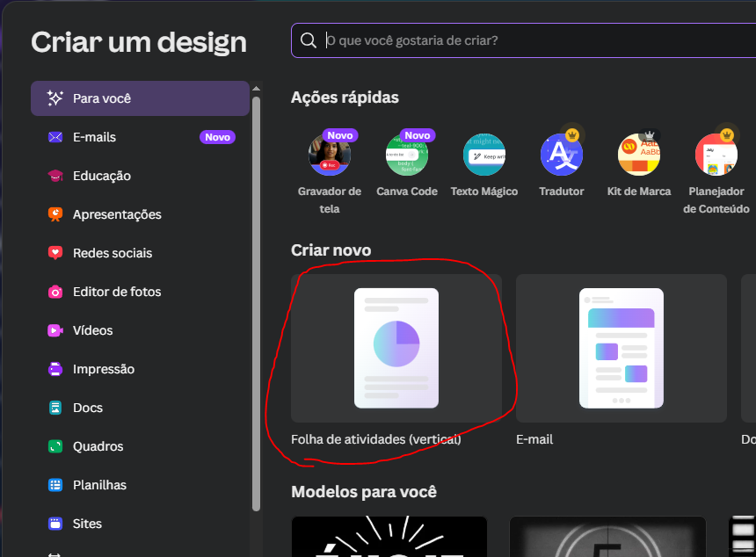Click the sidebar vertical scrollbar
This screenshot has width=756, height=557.
(x=256, y=299)
